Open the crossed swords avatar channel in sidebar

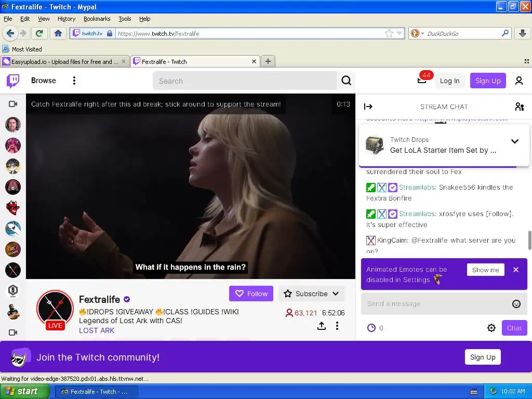point(13,270)
